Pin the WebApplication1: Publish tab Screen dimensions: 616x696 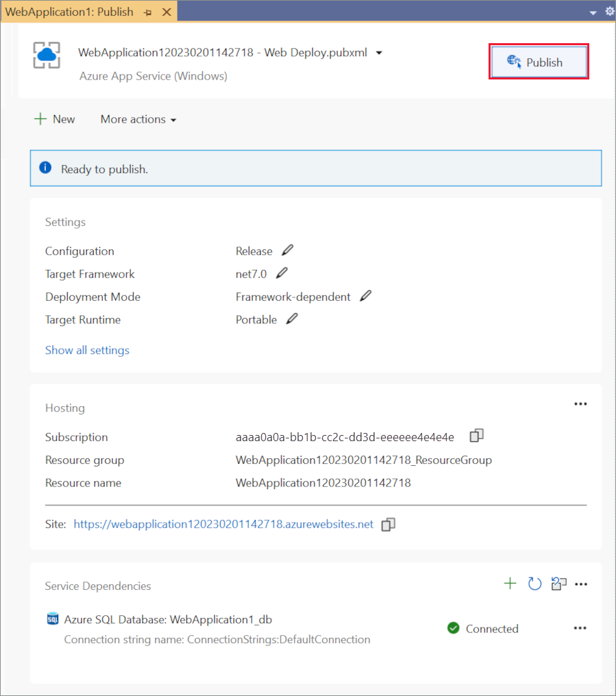(148, 12)
